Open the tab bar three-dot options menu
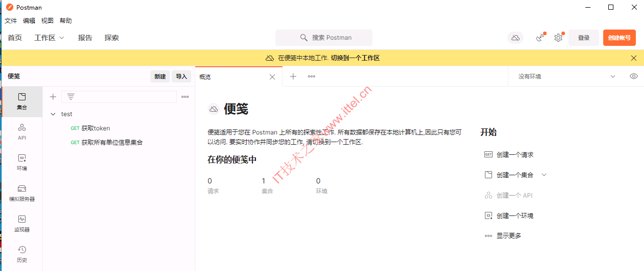644x271 pixels. click(312, 76)
